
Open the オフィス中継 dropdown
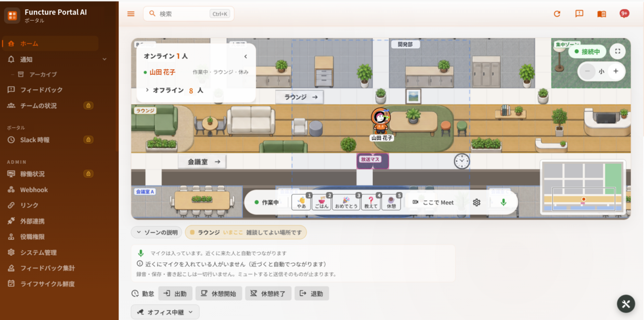(x=165, y=312)
